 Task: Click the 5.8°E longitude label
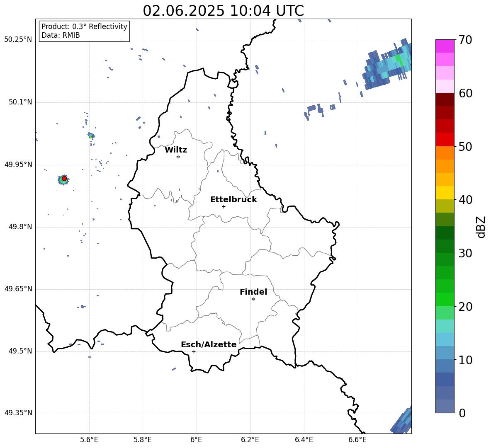coord(143,440)
